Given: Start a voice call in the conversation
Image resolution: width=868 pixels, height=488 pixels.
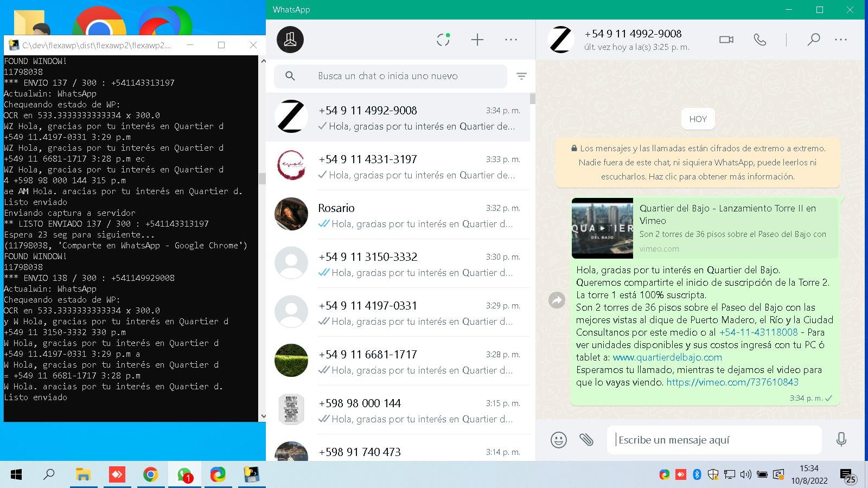Looking at the screenshot, I should (760, 40).
